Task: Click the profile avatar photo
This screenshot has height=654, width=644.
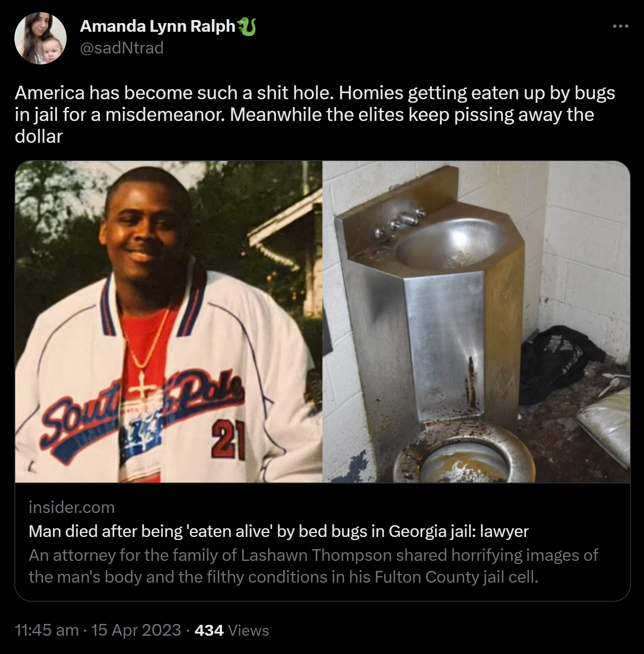Action: point(40,38)
